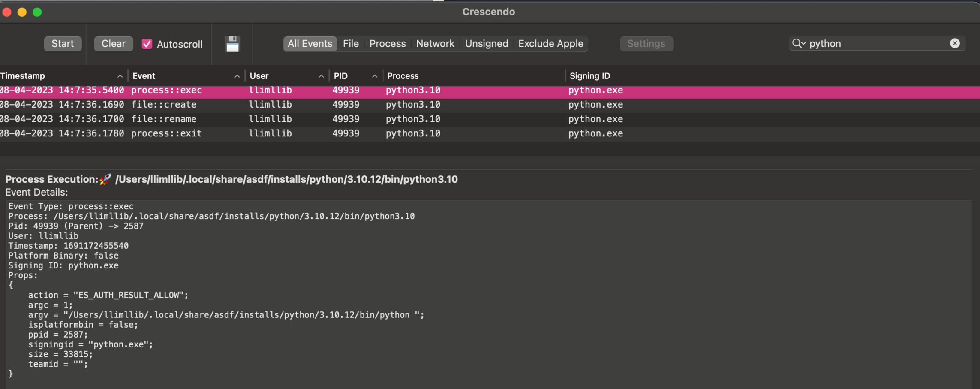Viewport: 980px width, 389px height.
Task: Clear the python search text
Action: click(x=954, y=43)
